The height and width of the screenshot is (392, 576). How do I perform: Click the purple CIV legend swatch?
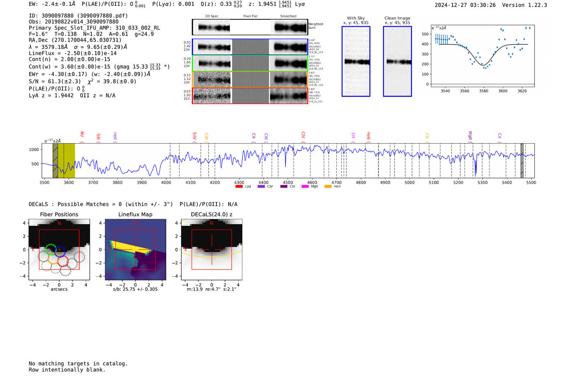pyautogui.click(x=261, y=187)
